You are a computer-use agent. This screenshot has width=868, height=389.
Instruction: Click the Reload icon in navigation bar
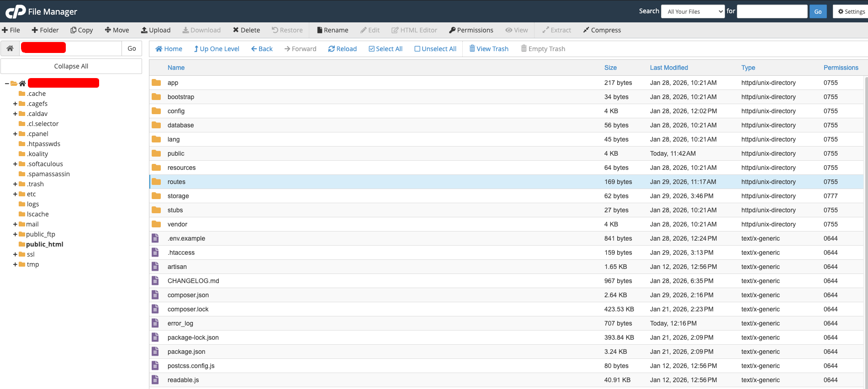tap(332, 49)
